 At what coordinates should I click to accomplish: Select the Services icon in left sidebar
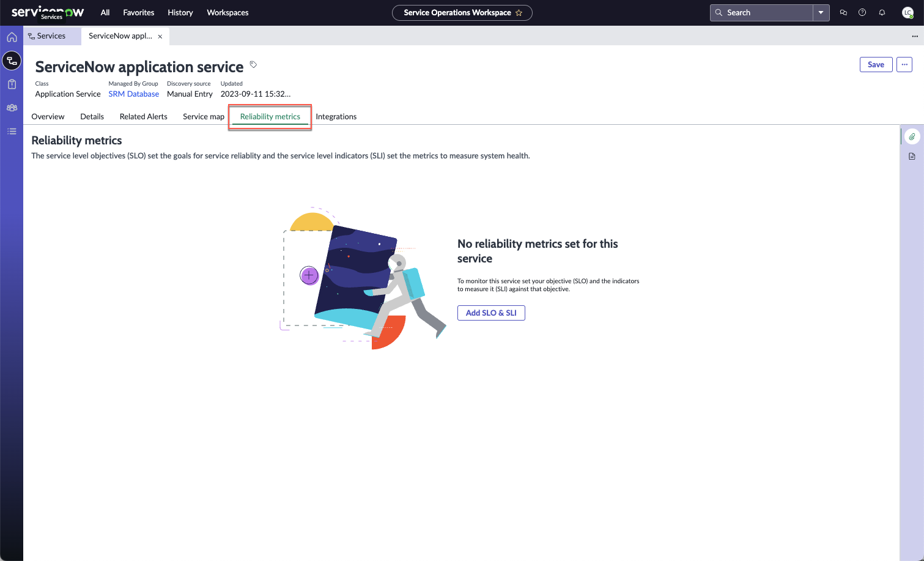(x=12, y=61)
